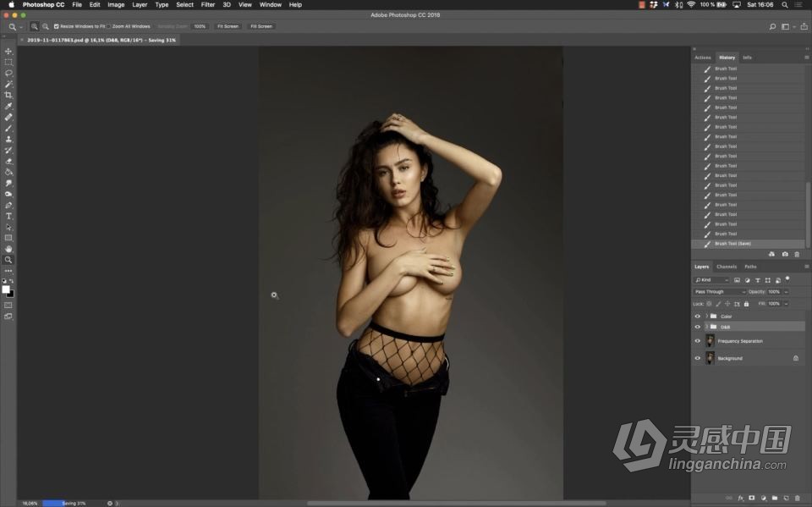Hide the Color group layer
This screenshot has height=507, width=812.
click(x=698, y=317)
